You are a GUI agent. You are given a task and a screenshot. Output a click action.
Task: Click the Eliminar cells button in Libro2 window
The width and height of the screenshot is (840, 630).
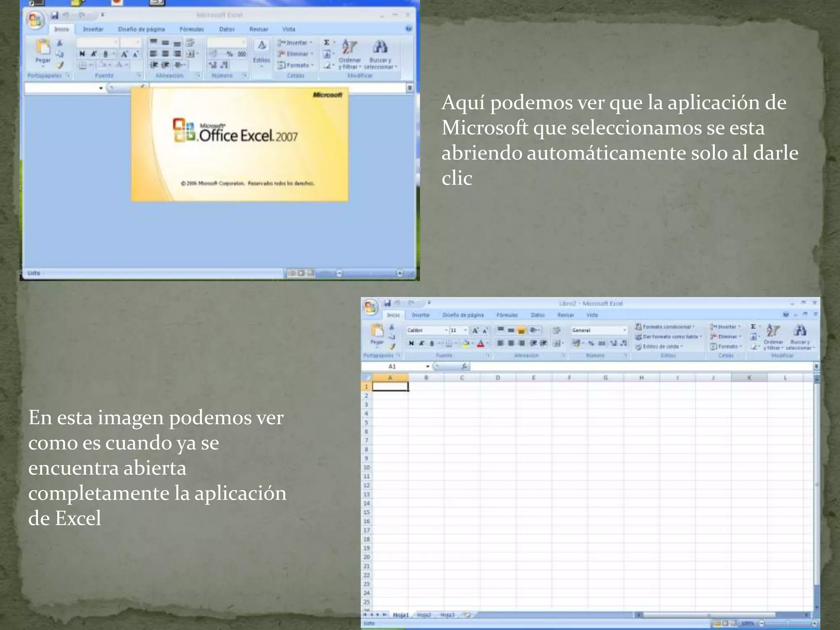click(725, 336)
